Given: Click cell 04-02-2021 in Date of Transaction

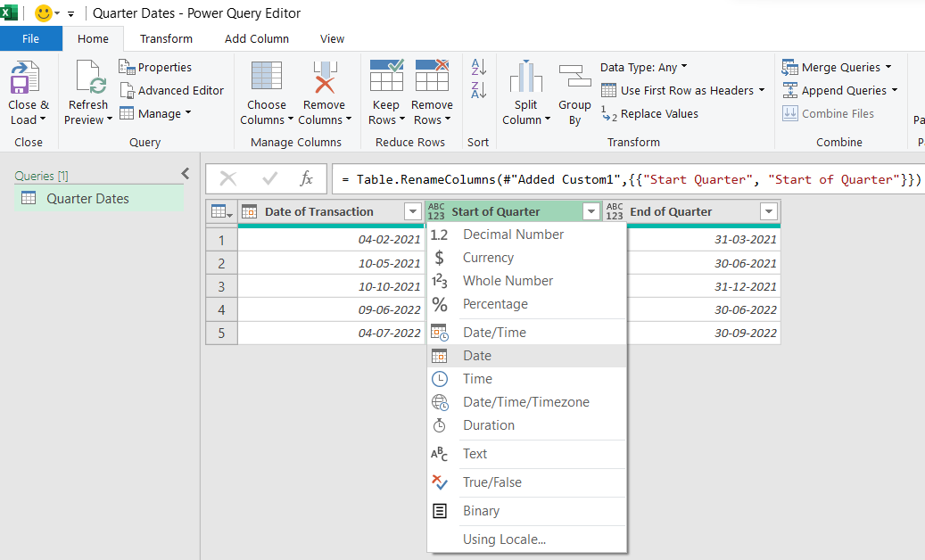Looking at the screenshot, I should pyautogui.click(x=331, y=239).
